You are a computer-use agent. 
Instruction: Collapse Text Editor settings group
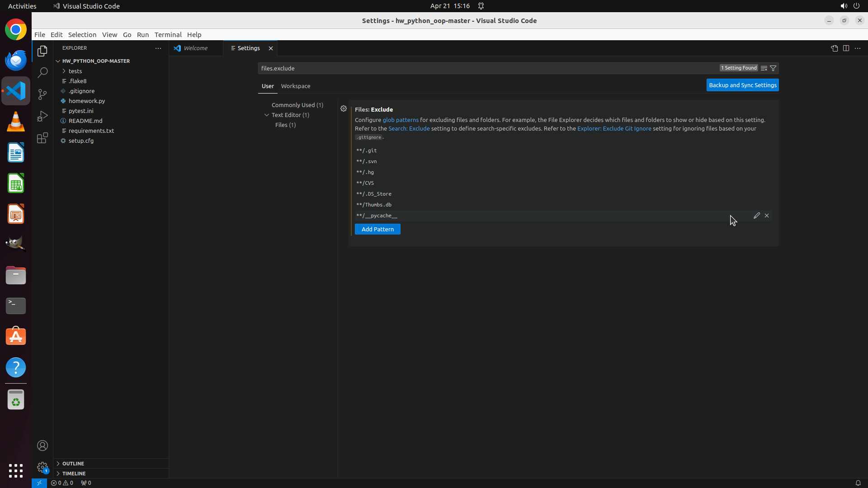[x=267, y=115]
